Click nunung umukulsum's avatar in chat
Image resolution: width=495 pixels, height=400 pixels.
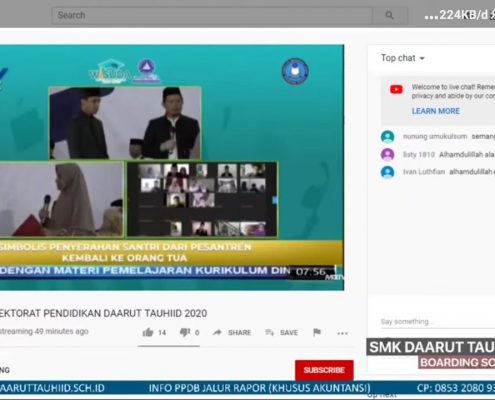(x=387, y=137)
